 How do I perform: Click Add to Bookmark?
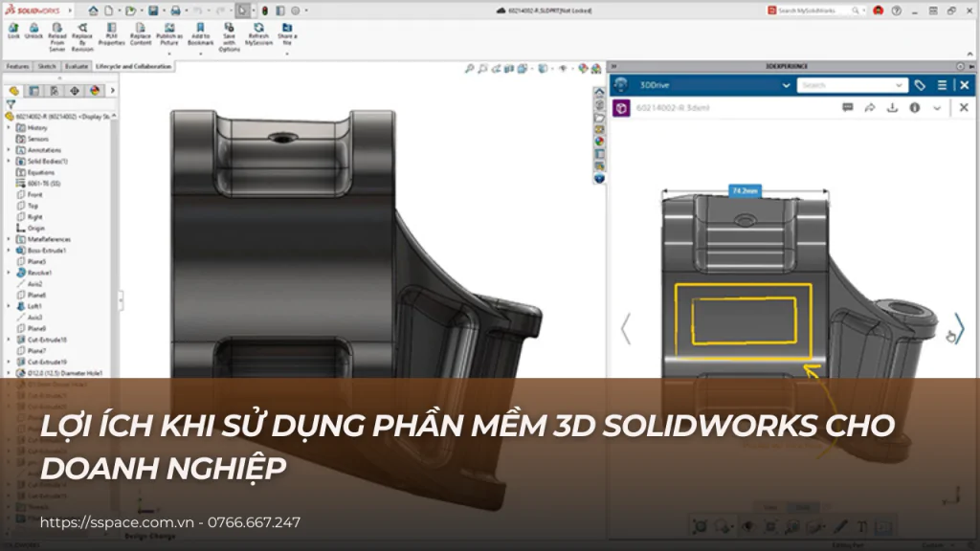[200, 34]
